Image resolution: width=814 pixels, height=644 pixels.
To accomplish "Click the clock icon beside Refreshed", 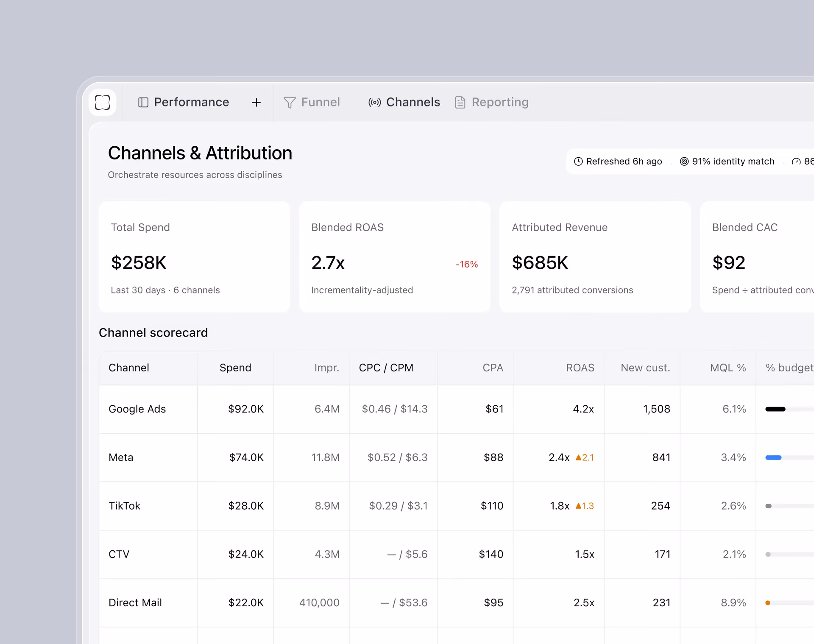I will pos(578,162).
